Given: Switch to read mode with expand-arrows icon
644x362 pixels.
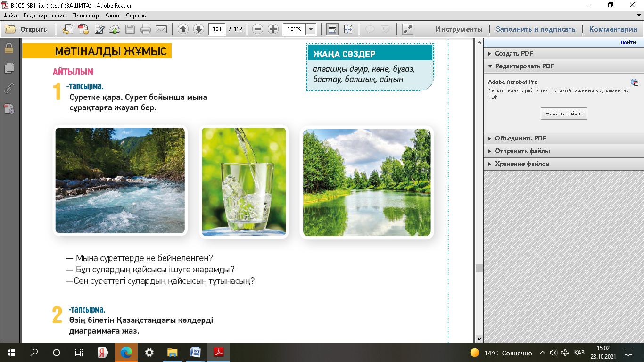Looking at the screenshot, I should click(408, 29).
